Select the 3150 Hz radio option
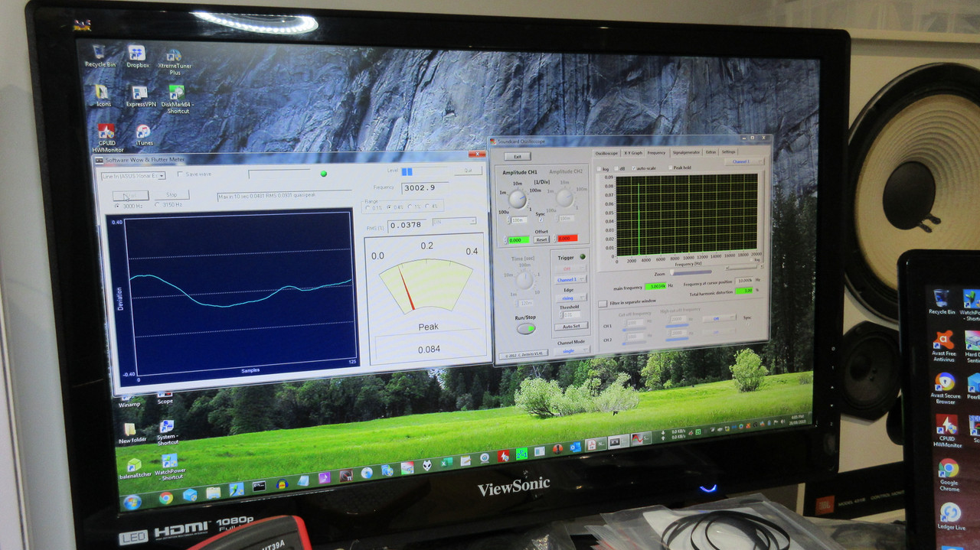Viewport: 980px width, 550px height. (x=158, y=204)
